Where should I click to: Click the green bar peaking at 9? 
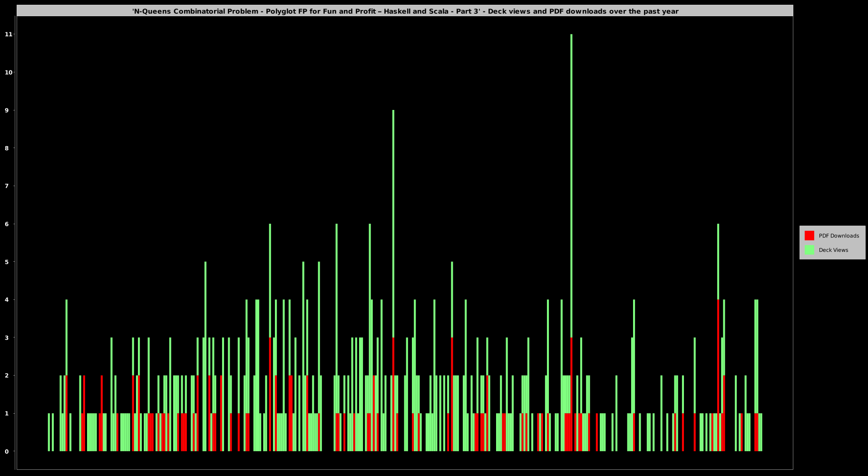pos(393,224)
